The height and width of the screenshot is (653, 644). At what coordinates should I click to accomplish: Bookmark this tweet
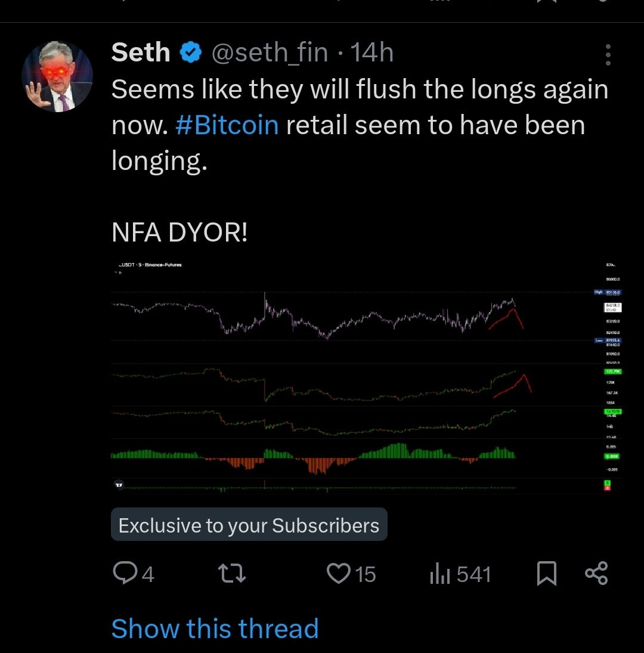click(547, 574)
